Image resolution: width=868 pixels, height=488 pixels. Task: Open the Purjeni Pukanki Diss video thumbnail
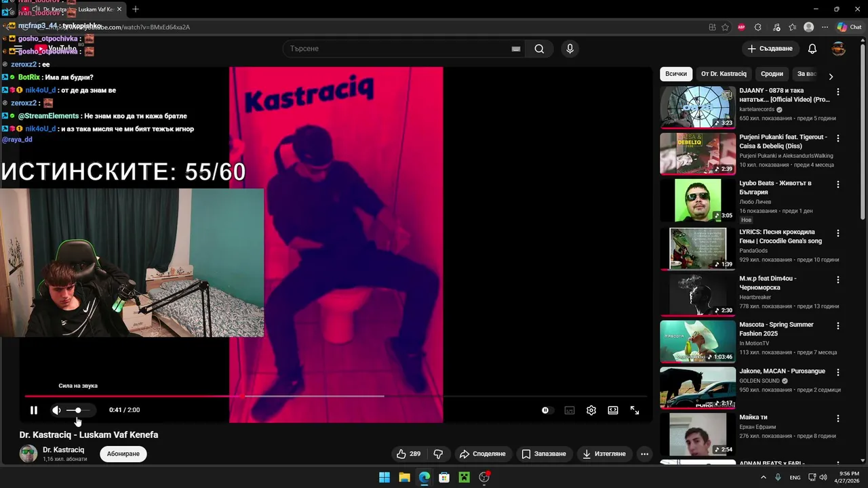coord(698,154)
